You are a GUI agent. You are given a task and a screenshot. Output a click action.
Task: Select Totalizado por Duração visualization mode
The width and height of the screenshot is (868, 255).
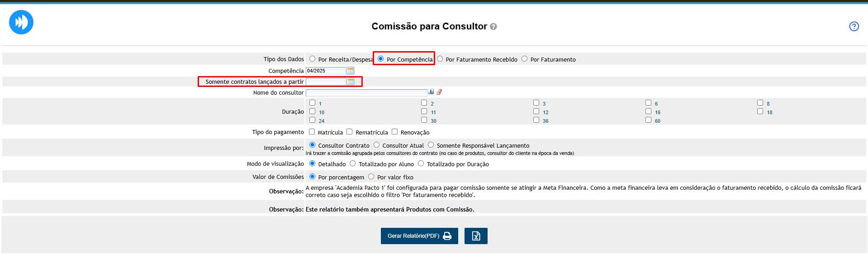tap(421, 164)
